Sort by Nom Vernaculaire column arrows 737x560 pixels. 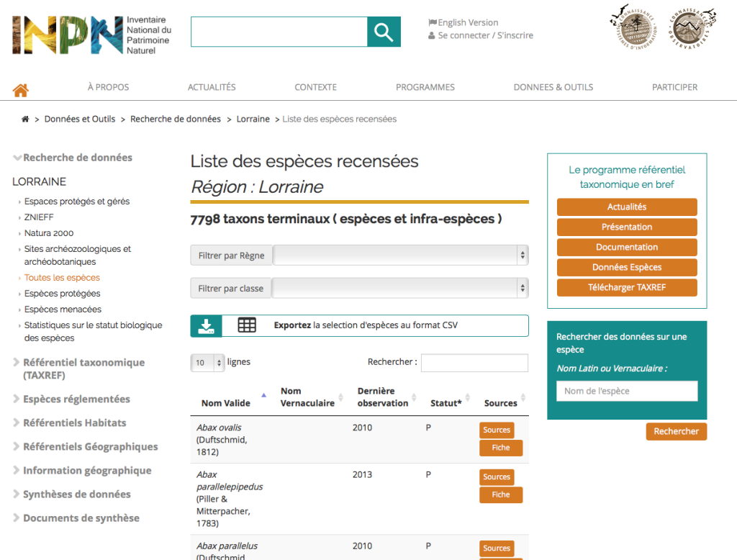pos(340,398)
